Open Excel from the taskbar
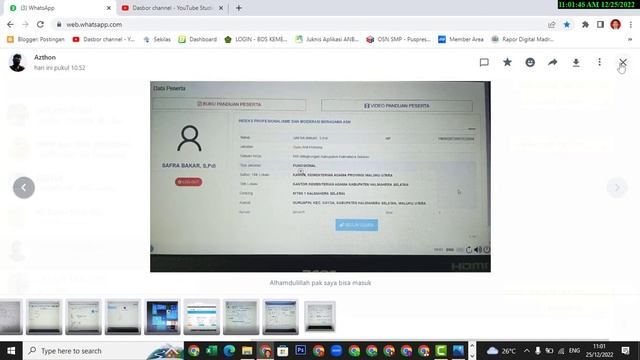640x360 pixels. click(x=211, y=351)
